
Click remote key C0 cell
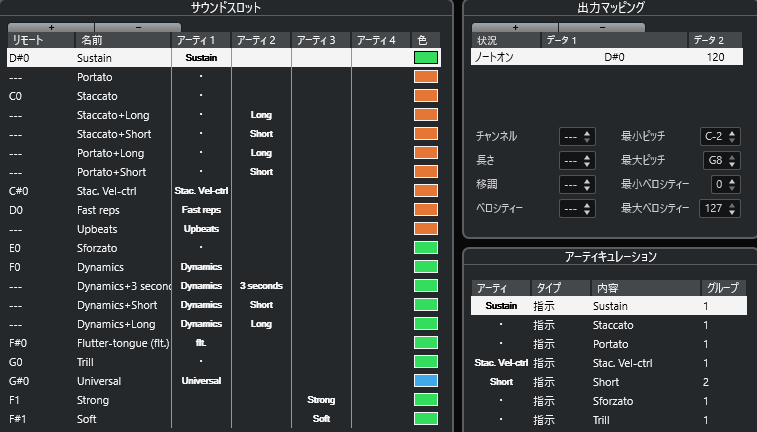pyautogui.click(x=15, y=96)
